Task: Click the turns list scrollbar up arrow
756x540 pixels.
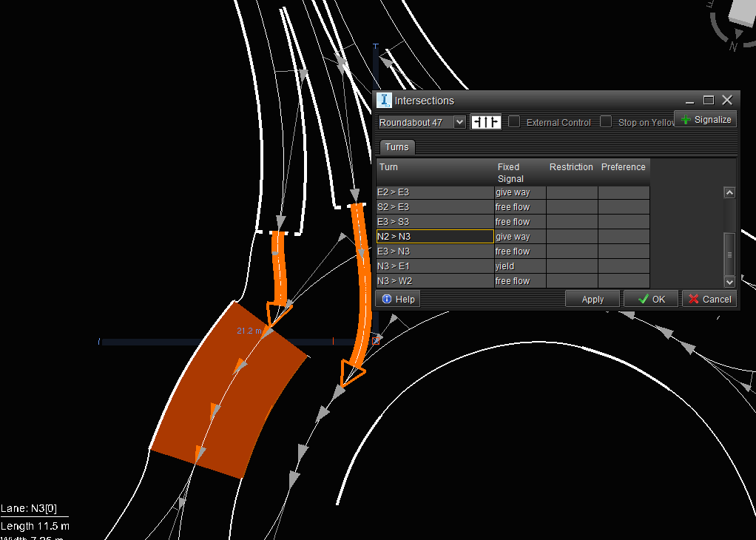Action: pos(729,192)
